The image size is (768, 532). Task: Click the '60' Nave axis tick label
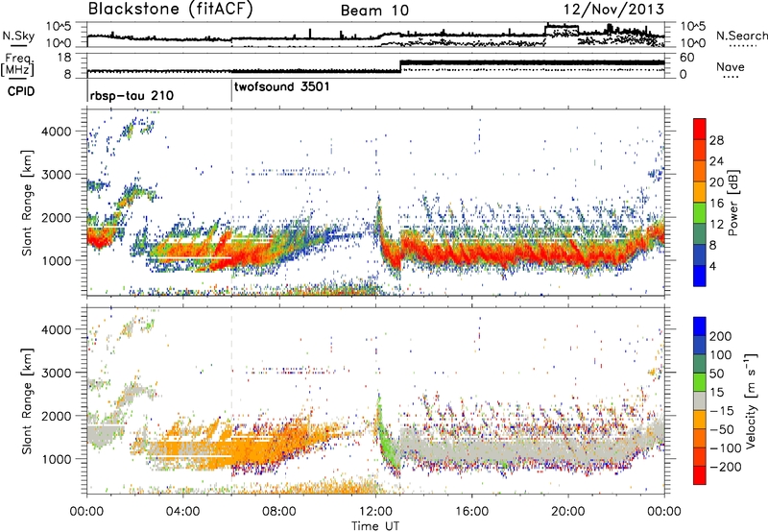687,58
